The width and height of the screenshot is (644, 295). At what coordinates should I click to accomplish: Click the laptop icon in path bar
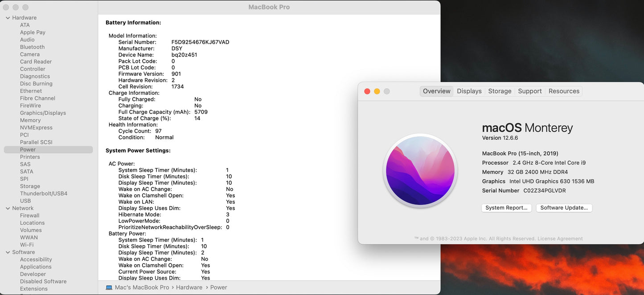[x=109, y=287]
